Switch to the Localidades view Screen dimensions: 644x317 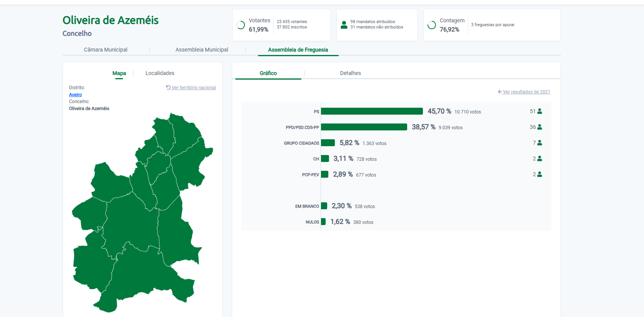(160, 73)
